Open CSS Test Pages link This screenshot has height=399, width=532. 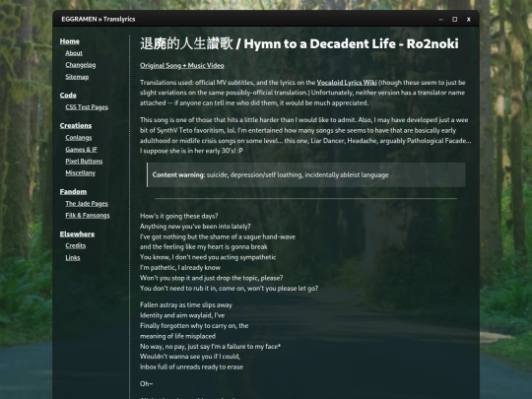pyautogui.click(x=87, y=107)
